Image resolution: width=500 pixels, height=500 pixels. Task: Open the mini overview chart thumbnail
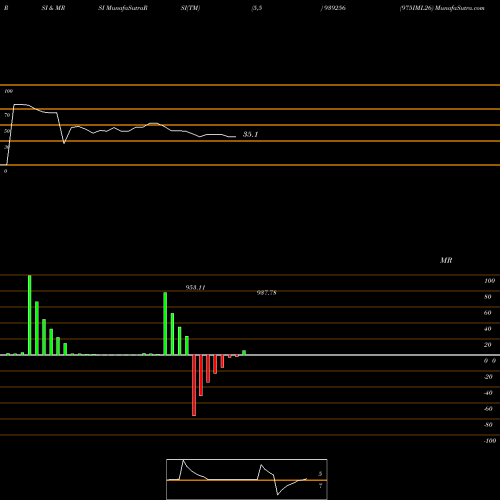tap(247, 479)
